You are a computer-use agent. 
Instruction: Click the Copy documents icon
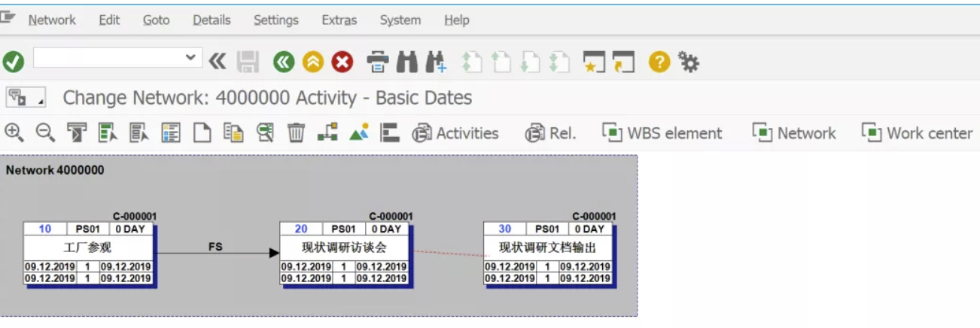(233, 133)
